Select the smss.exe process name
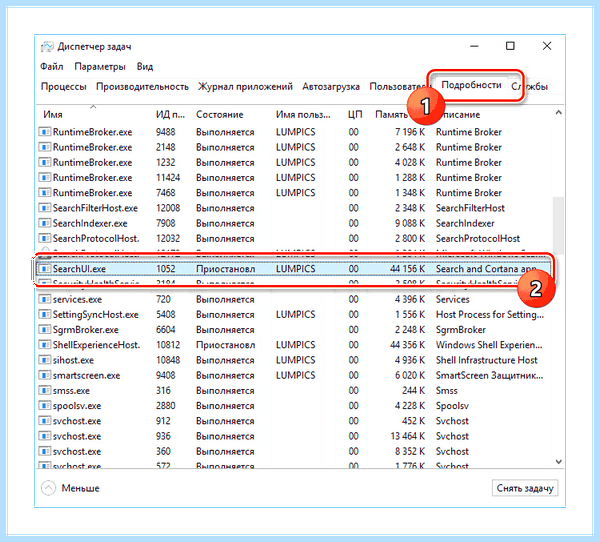600x542 pixels. point(71,390)
